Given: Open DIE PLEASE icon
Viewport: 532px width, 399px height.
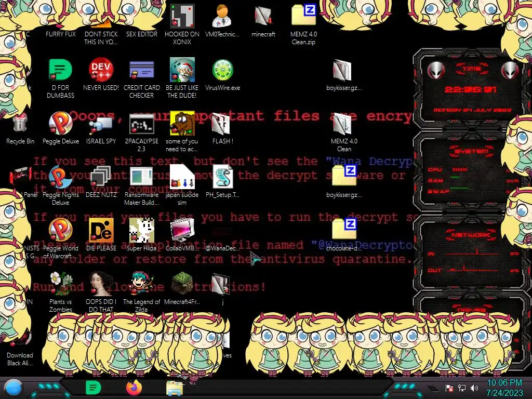Looking at the screenshot, I should tap(101, 235).
